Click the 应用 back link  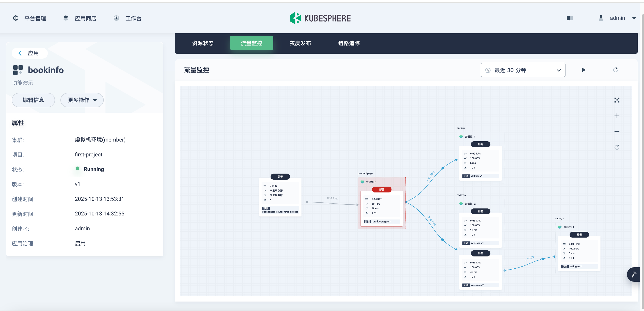click(x=30, y=53)
